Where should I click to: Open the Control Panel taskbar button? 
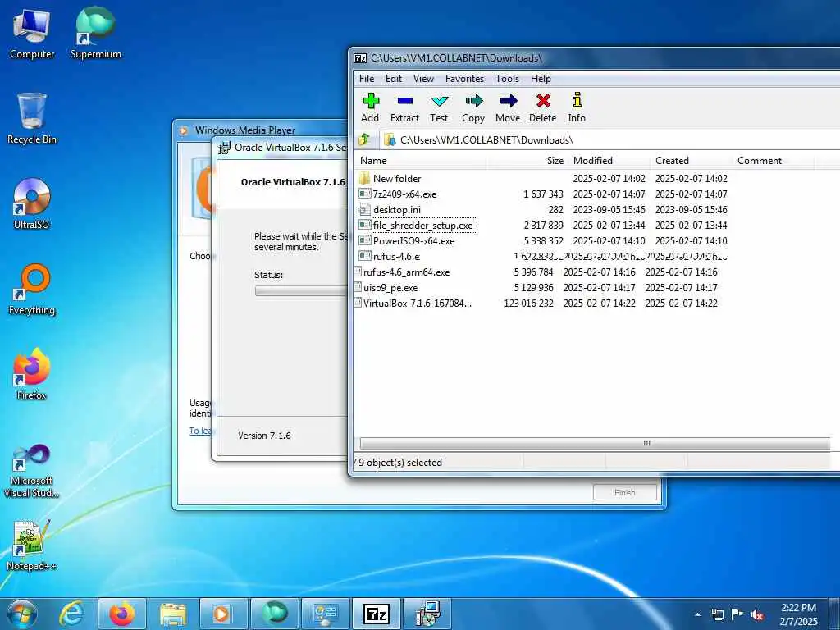(x=325, y=614)
